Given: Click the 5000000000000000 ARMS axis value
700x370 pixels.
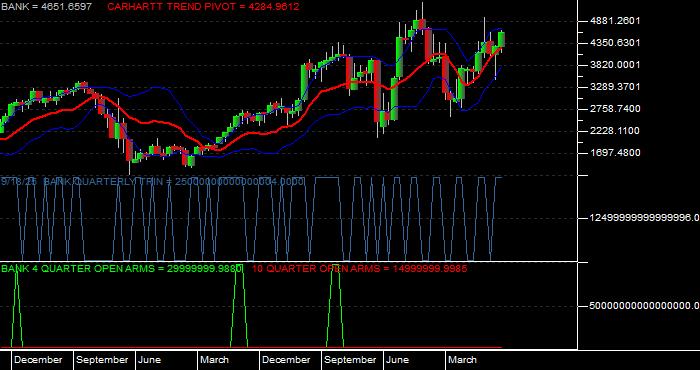Looking at the screenshot, I should pyautogui.click(x=644, y=306).
